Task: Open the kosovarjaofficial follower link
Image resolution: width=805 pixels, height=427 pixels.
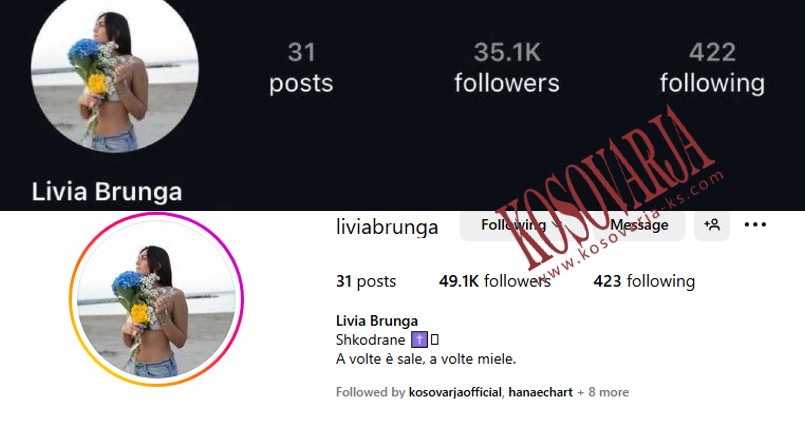Action: tap(455, 392)
